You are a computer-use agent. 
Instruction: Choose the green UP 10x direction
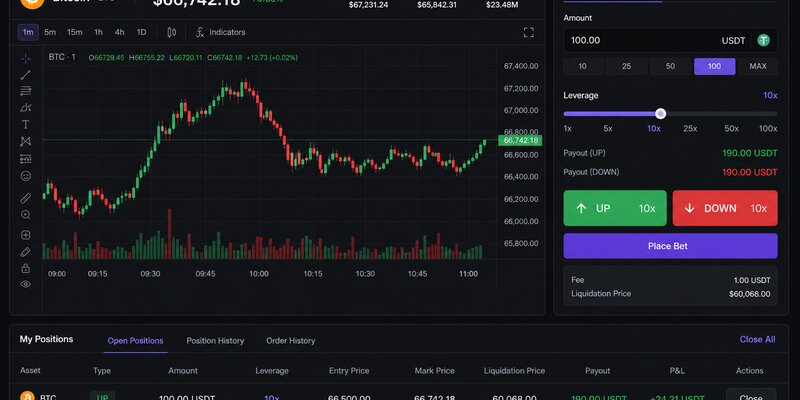pyautogui.click(x=615, y=208)
